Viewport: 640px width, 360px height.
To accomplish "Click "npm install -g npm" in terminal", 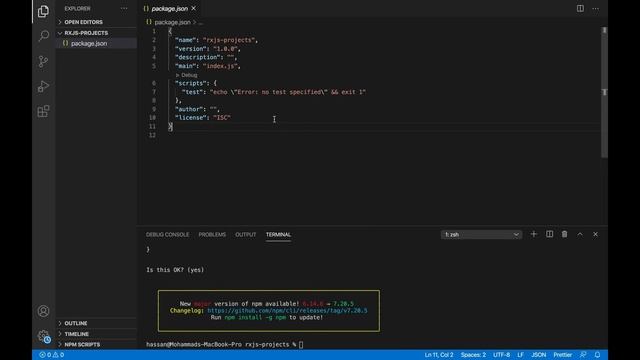I will [255, 317].
